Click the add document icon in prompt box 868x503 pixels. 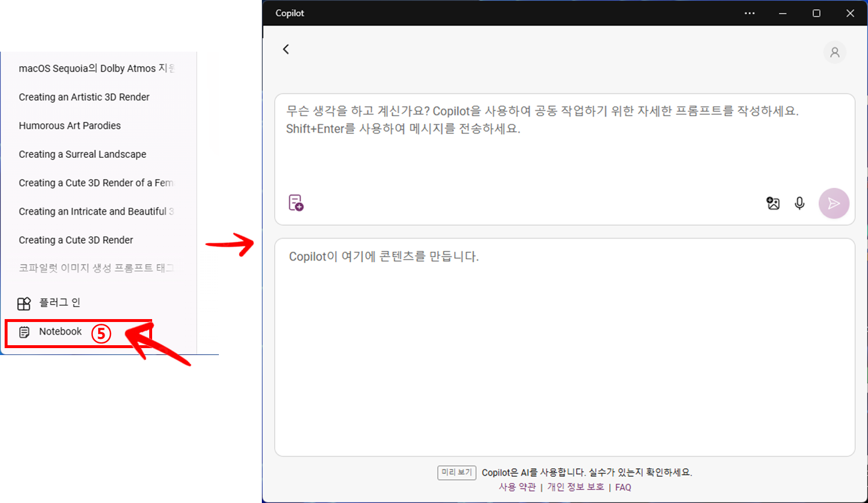(296, 203)
